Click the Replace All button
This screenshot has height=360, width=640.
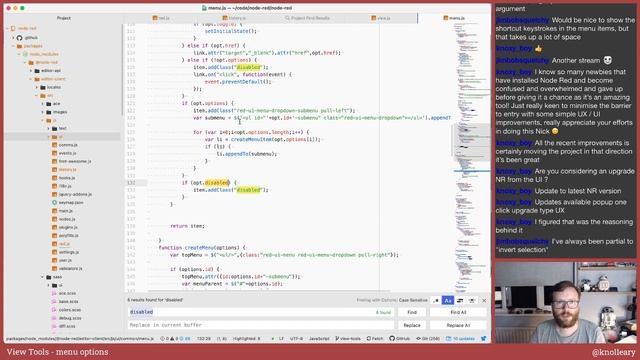point(458,325)
